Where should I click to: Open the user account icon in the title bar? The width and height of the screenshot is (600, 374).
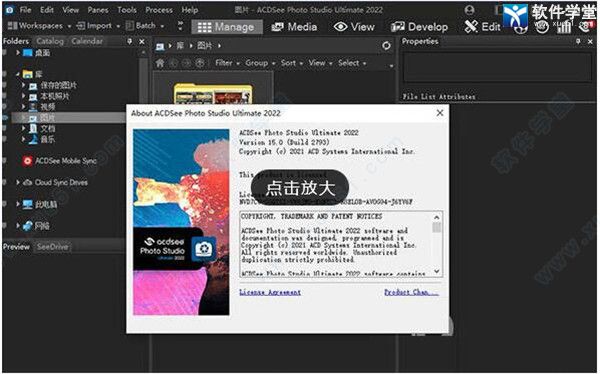pyautogui.click(x=469, y=10)
